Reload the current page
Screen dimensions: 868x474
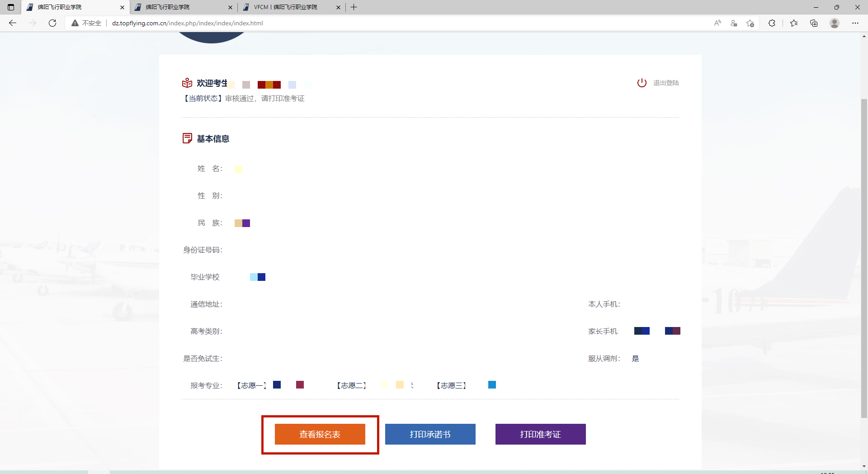pos(52,23)
